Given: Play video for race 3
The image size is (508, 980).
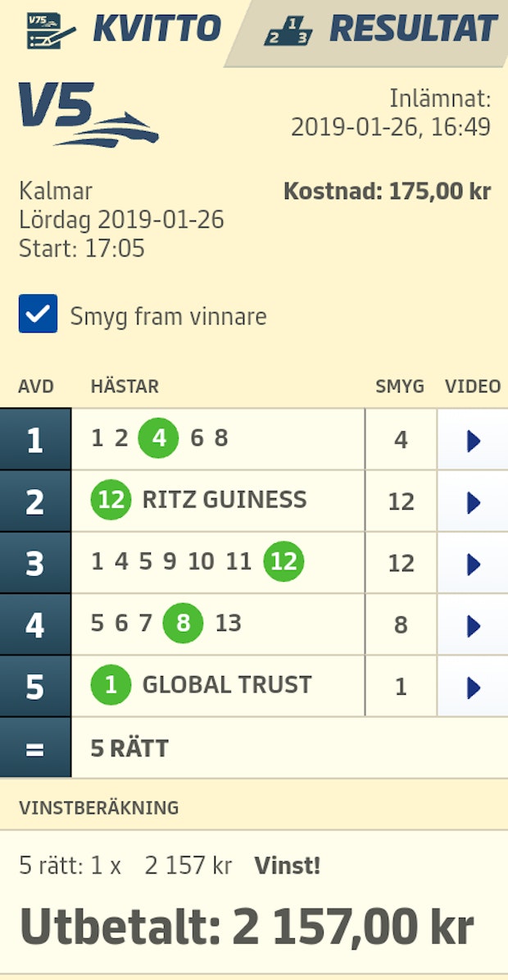Looking at the screenshot, I should click(x=473, y=563).
